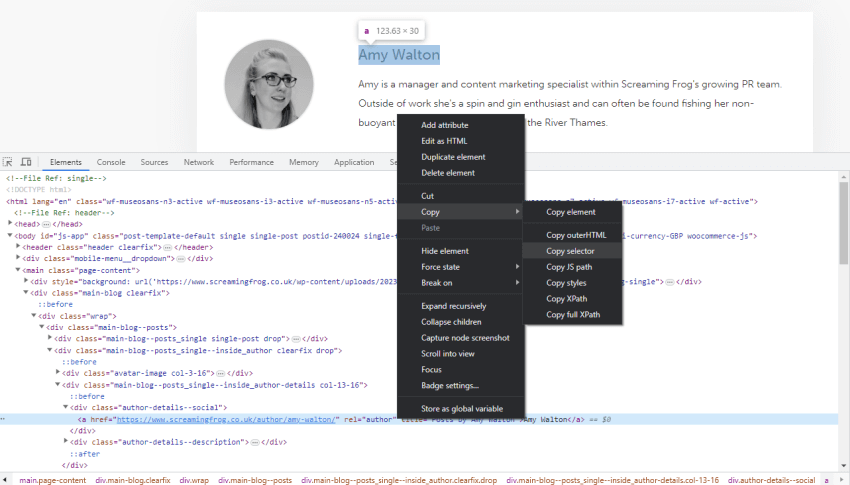
Task: Expand the single-post drop div
Action: coord(50,338)
